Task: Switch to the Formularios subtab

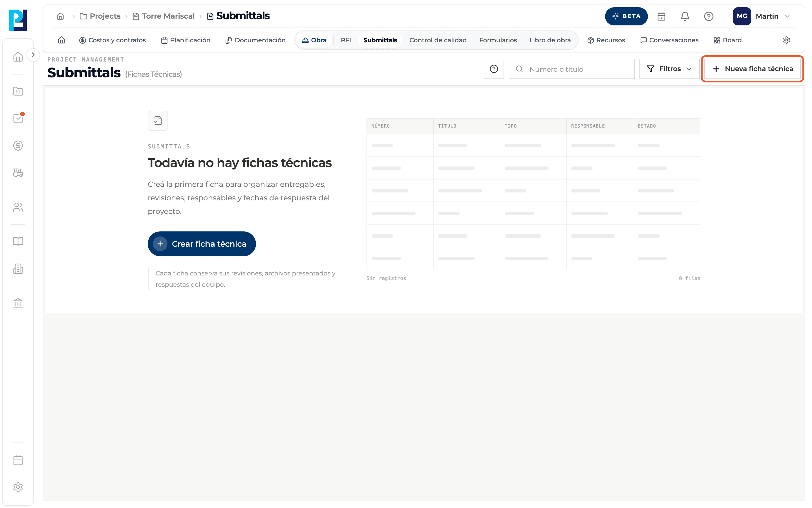Action: (498, 40)
